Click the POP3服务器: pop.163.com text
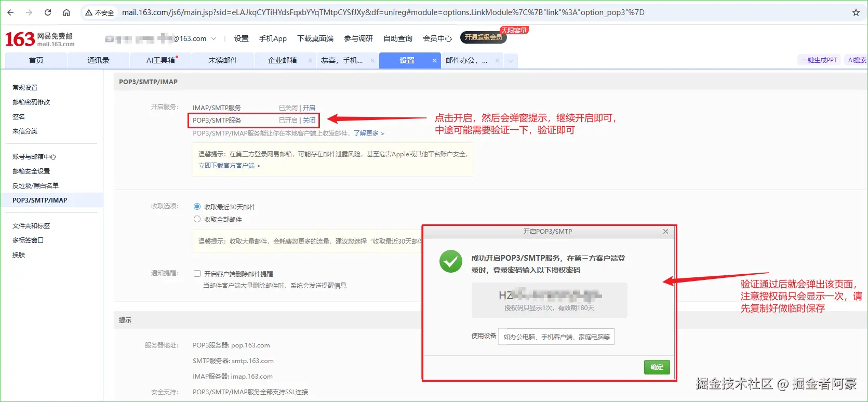Viewport: 868px width, 402px height. point(231,345)
